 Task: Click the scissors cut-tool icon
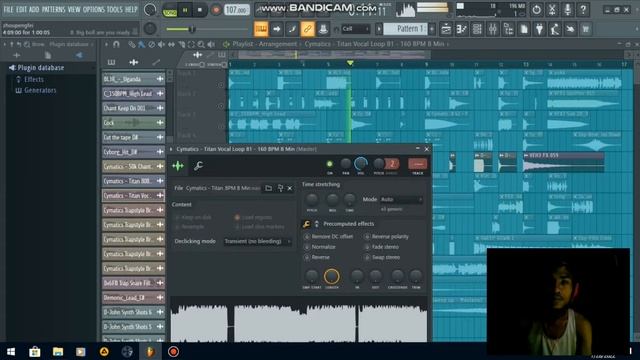pyautogui.click(x=552, y=9)
